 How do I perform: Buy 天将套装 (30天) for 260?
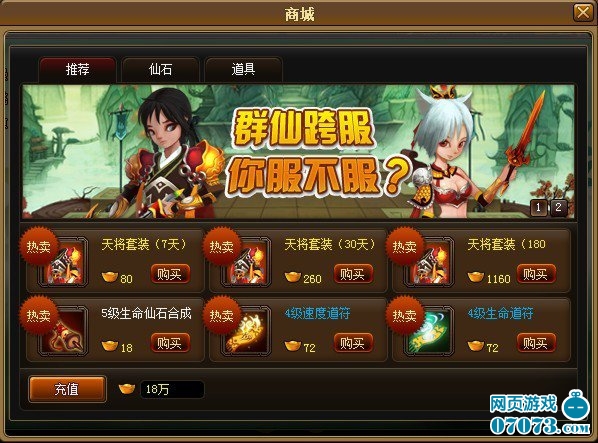[x=353, y=274]
